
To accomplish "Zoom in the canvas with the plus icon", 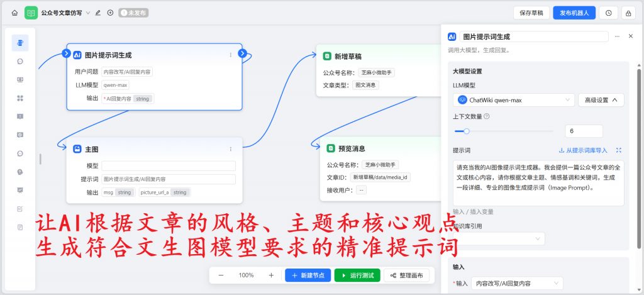I will click(x=271, y=276).
